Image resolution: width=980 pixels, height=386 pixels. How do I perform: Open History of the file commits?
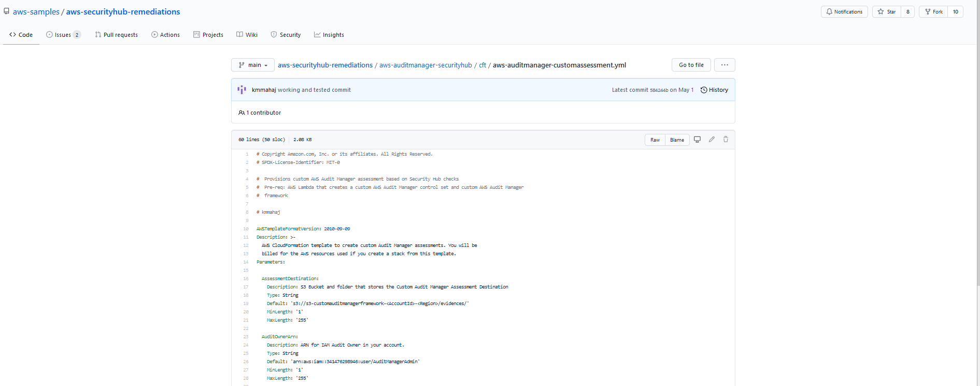coord(714,90)
